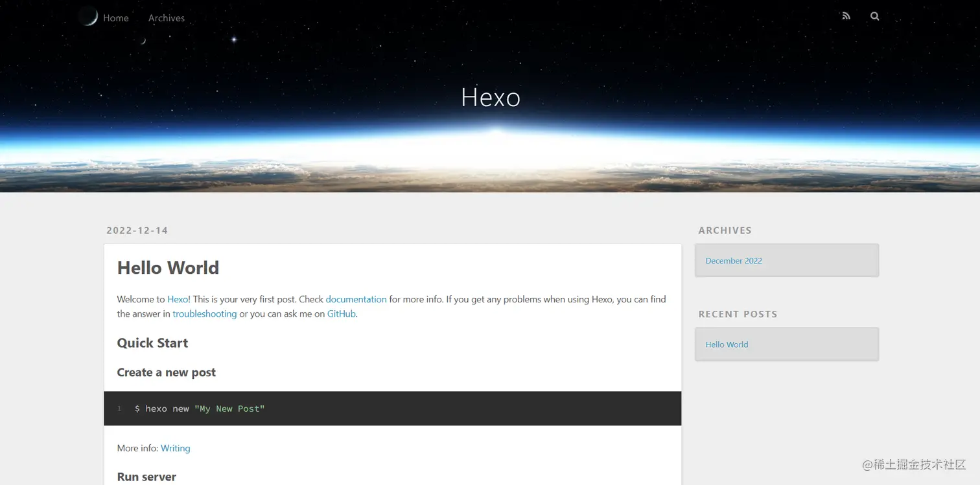Open the Archives menu item

coord(167,18)
